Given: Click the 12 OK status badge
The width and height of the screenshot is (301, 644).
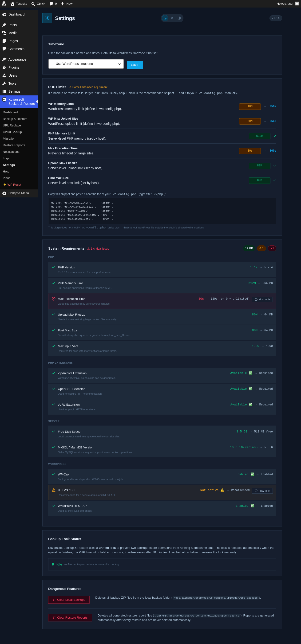Looking at the screenshot, I should pos(249,248).
